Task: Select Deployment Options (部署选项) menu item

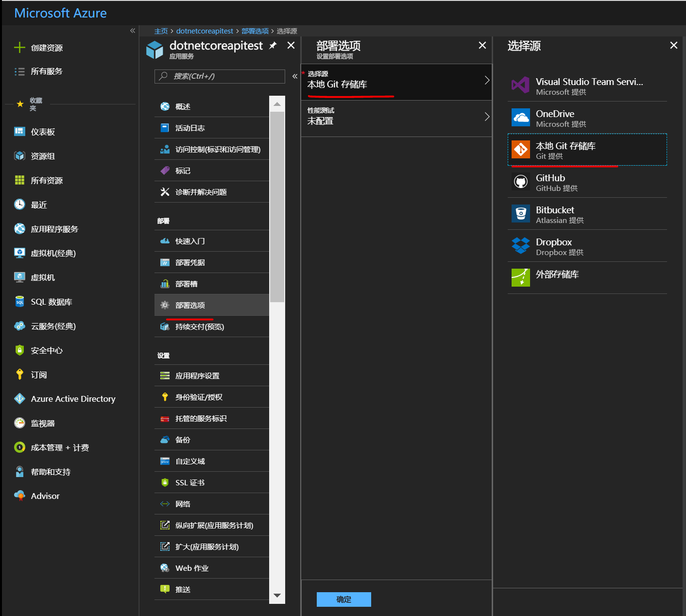Action: (212, 305)
